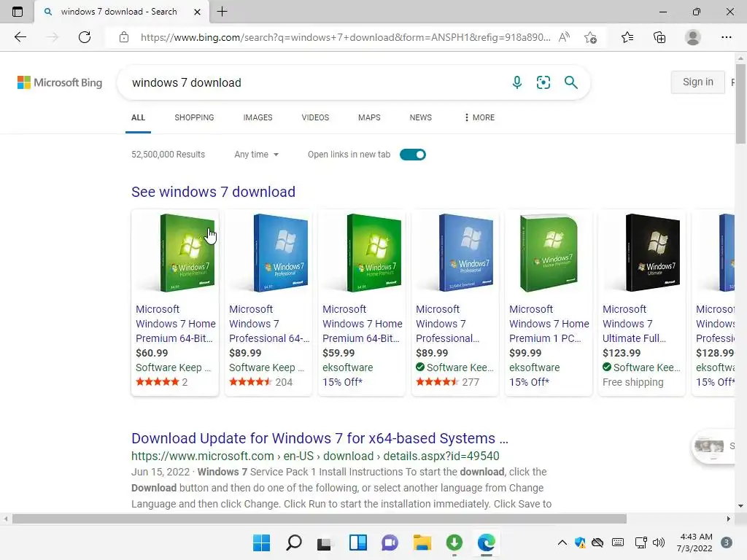The image size is (747, 560).
Task: Expand the Any time filter dropdown
Action: tap(256, 155)
